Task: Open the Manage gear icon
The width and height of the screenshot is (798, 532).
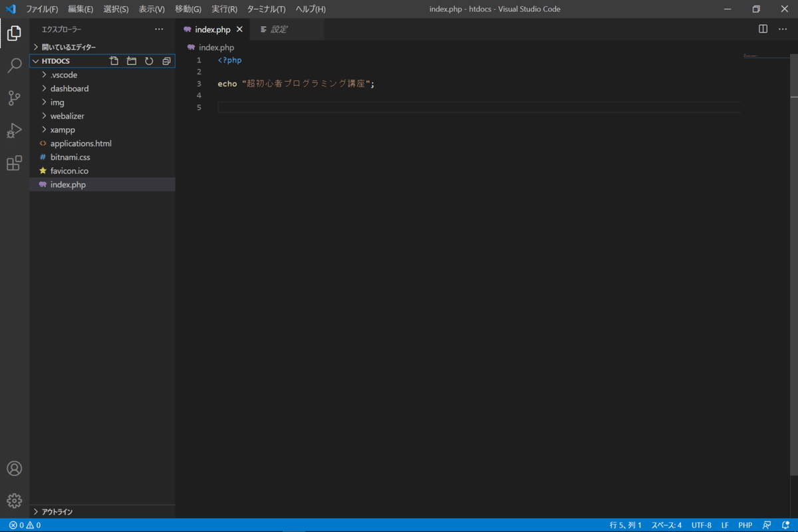Action: (x=14, y=501)
